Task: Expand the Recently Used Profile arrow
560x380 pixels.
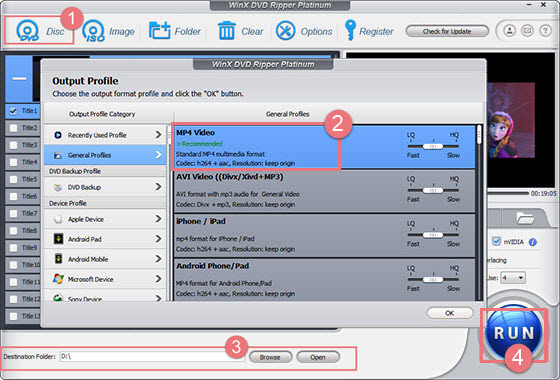Action: (158, 135)
